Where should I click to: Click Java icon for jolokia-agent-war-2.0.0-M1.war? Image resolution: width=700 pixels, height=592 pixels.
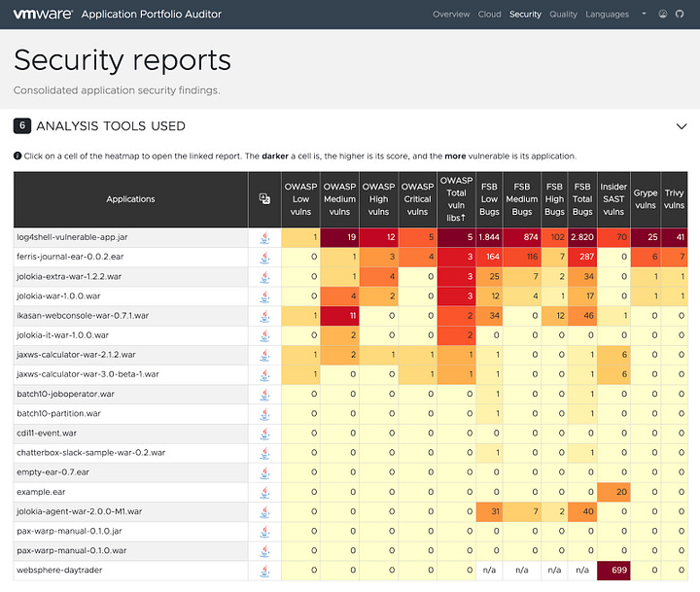pos(264,512)
